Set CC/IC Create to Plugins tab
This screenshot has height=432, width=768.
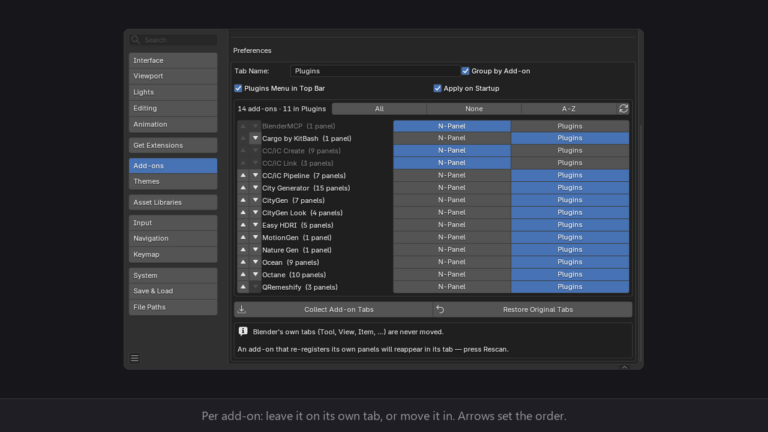tap(570, 150)
